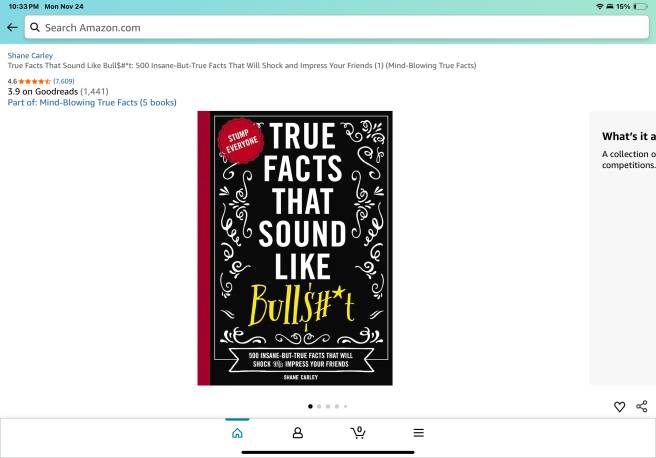The height and width of the screenshot is (458, 656).
Task: Open Shane Carley author page
Action: (x=30, y=55)
